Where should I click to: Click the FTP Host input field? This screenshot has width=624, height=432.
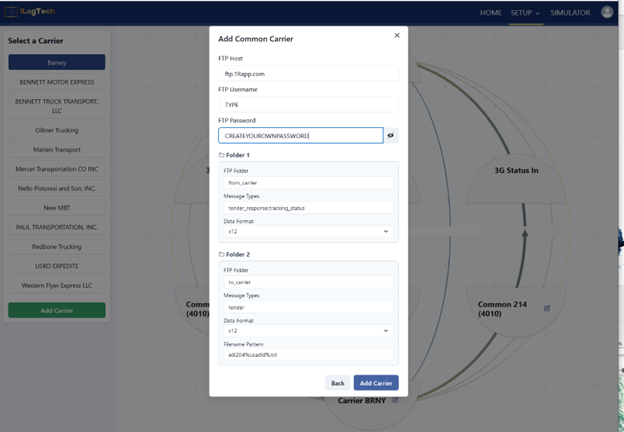[308, 74]
